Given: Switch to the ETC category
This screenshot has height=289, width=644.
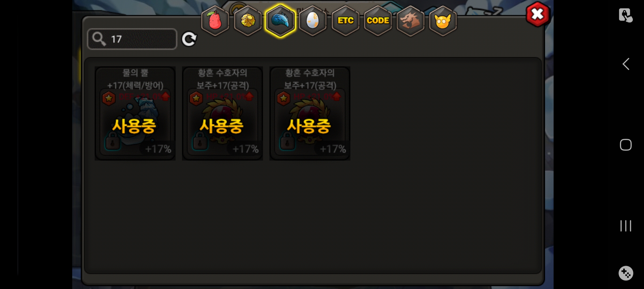Looking at the screenshot, I should tap(346, 21).
